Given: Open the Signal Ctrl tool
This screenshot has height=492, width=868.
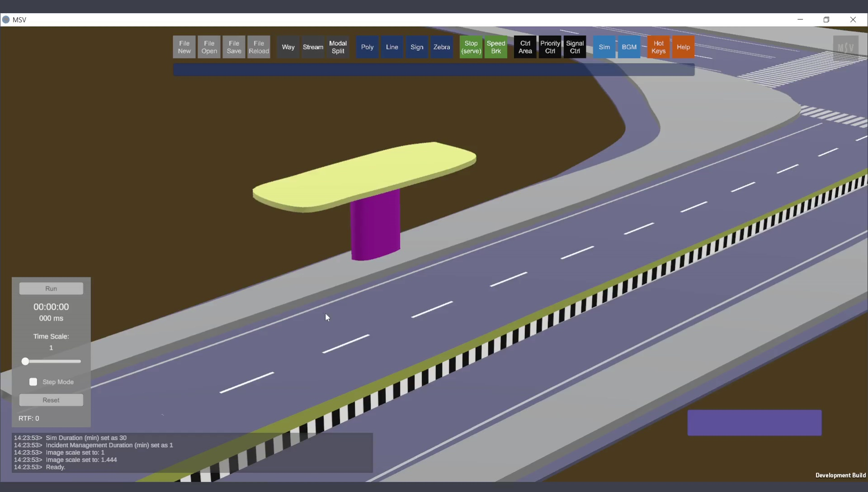Looking at the screenshot, I should point(575,47).
